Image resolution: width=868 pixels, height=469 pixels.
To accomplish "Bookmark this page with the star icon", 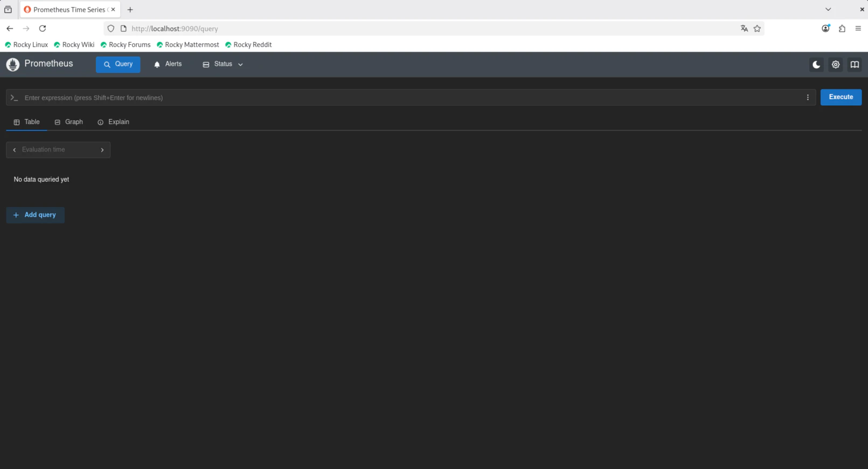I will point(757,29).
